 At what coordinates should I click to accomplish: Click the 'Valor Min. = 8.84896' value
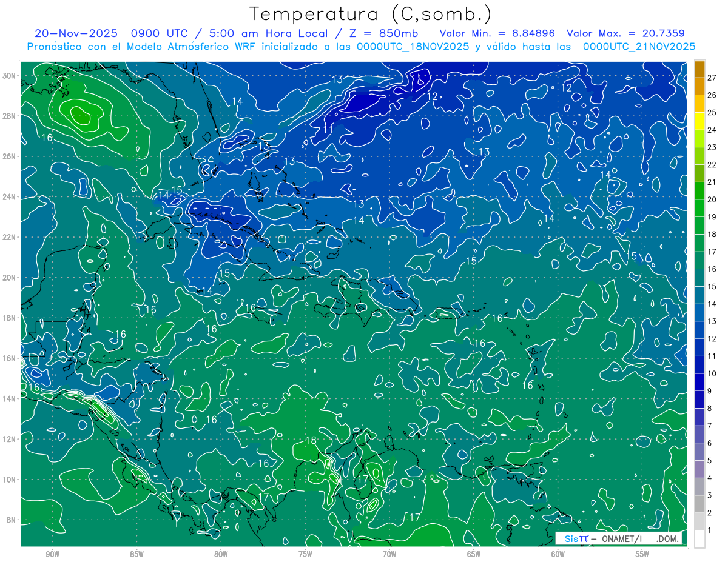pos(497,33)
